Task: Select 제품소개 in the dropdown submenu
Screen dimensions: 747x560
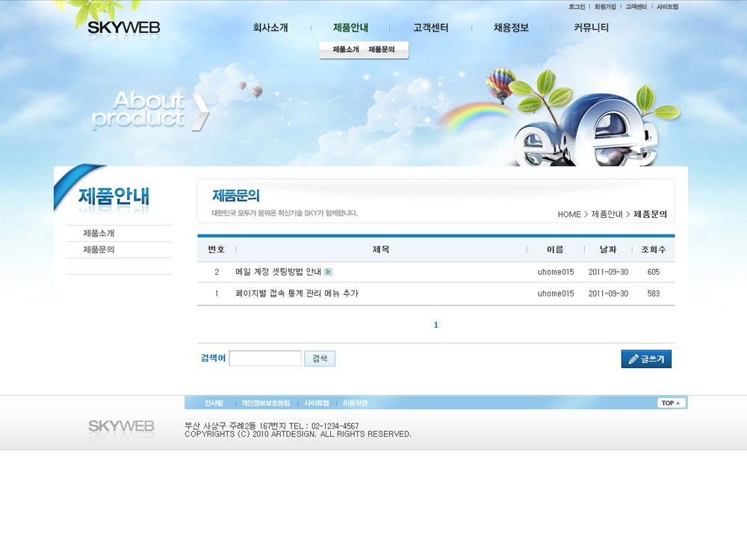Action: pyautogui.click(x=346, y=49)
